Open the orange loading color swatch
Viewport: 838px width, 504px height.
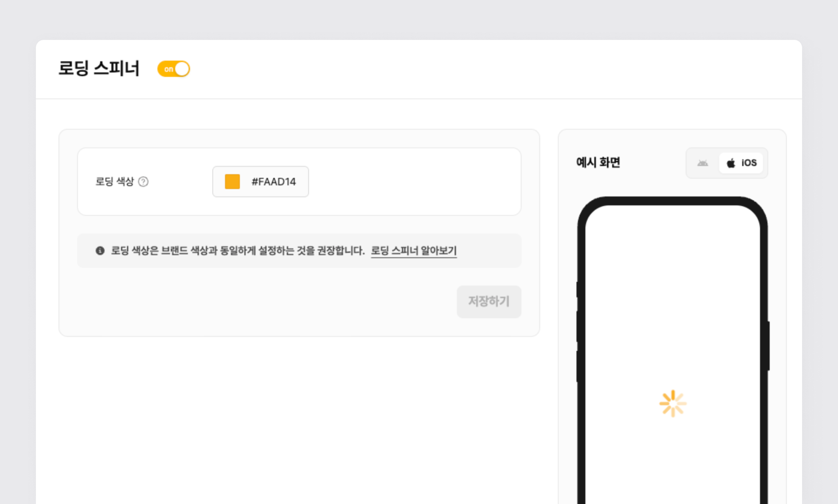coord(232,182)
